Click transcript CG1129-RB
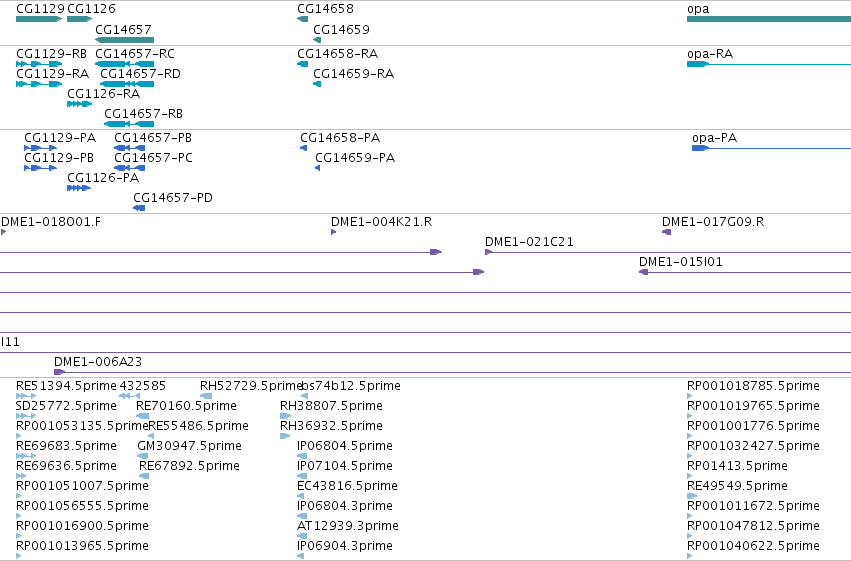 39,64
